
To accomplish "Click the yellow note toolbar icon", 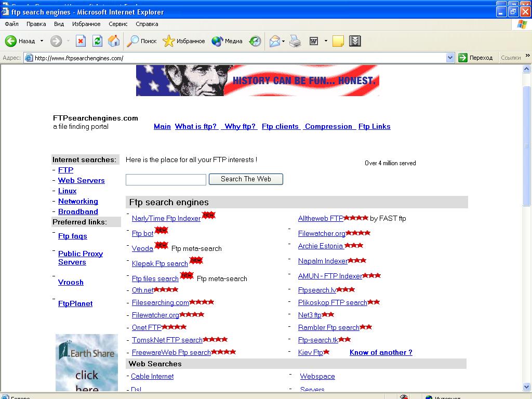I will pos(338,41).
